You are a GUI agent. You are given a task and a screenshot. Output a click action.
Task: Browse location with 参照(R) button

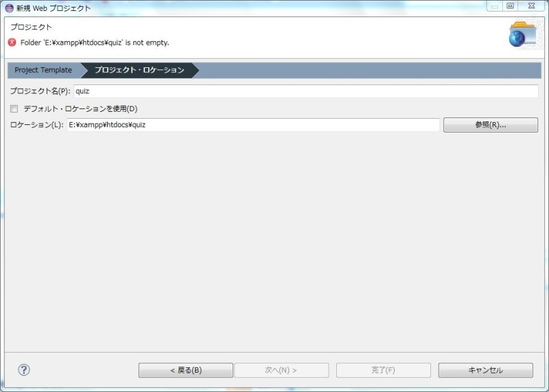coord(491,125)
